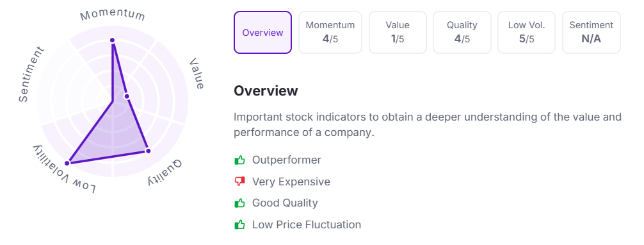The image size is (644, 245).
Task: Click the Low Volatility data point on chart
Action: tap(67, 163)
